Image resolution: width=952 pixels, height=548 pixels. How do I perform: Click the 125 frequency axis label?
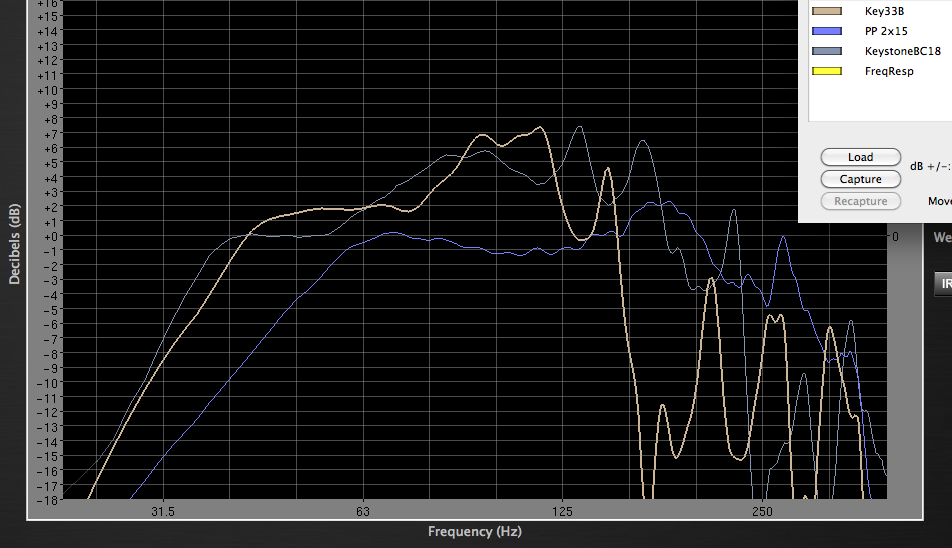(x=562, y=512)
